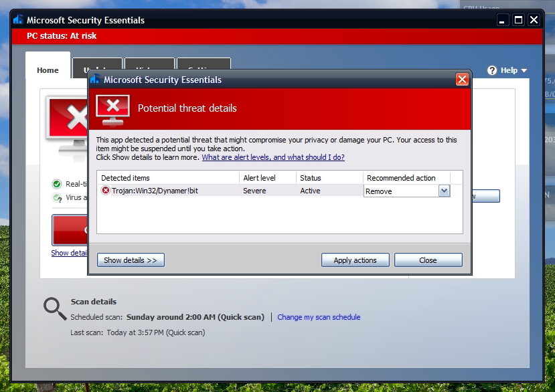Image resolution: width=555 pixels, height=392 pixels.
Task: Open the 'What are alert levels' link
Action: click(x=273, y=157)
